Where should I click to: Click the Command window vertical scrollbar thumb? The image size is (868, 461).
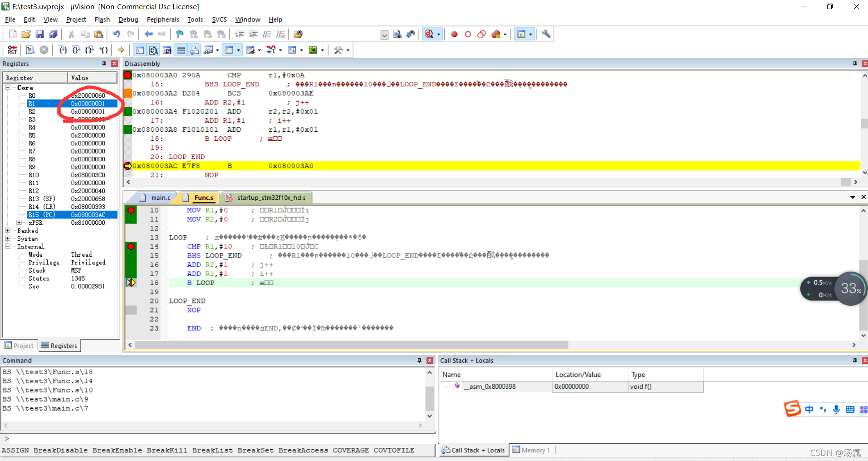coord(429,398)
